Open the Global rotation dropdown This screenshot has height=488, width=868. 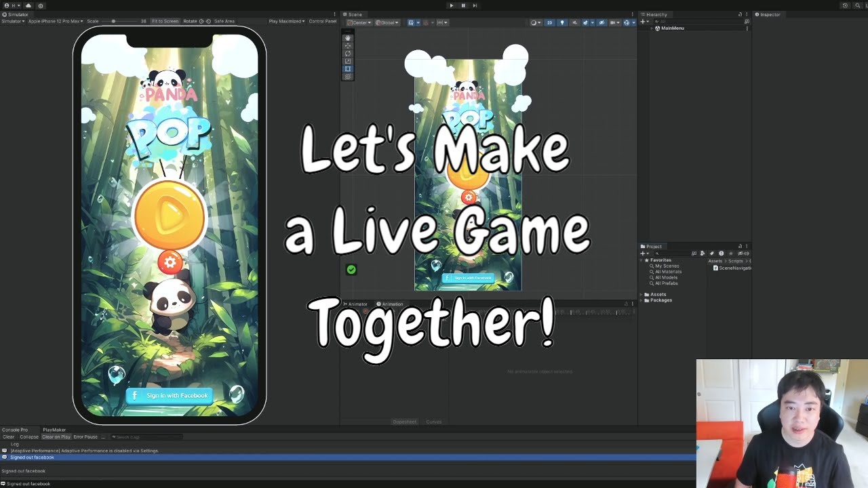point(387,22)
